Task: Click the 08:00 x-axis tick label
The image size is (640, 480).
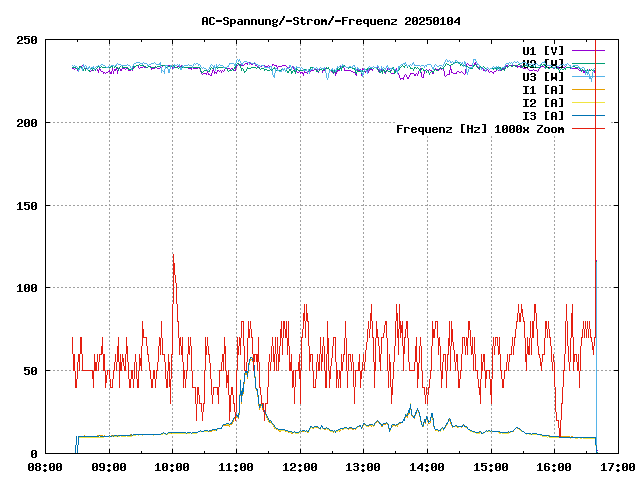Action: [44, 467]
